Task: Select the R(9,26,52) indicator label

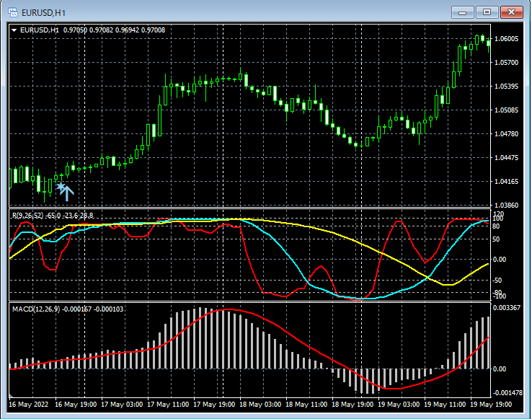Action: [53, 216]
